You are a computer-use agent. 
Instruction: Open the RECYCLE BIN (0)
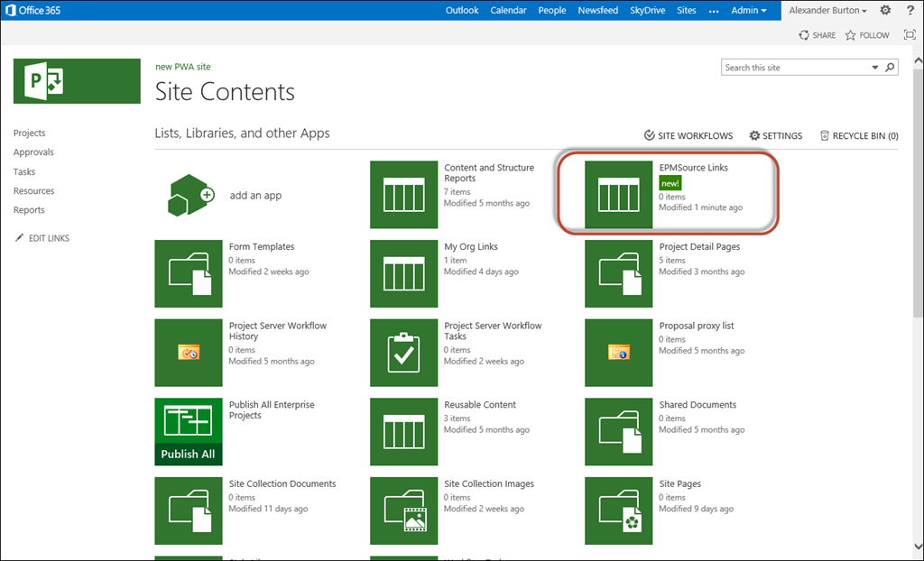pyautogui.click(x=859, y=135)
